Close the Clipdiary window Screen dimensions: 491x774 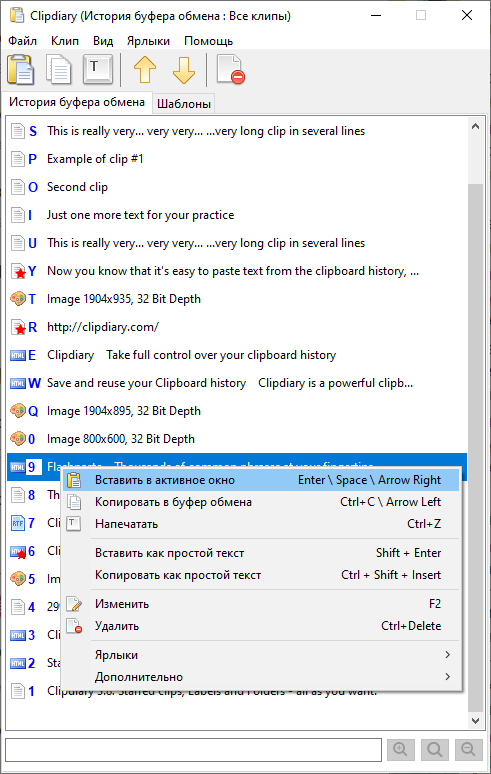(467, 16)
